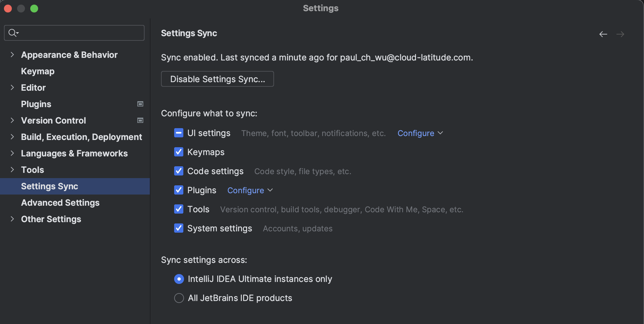Click the project-level icon beside Version Control

click(140, 121)
